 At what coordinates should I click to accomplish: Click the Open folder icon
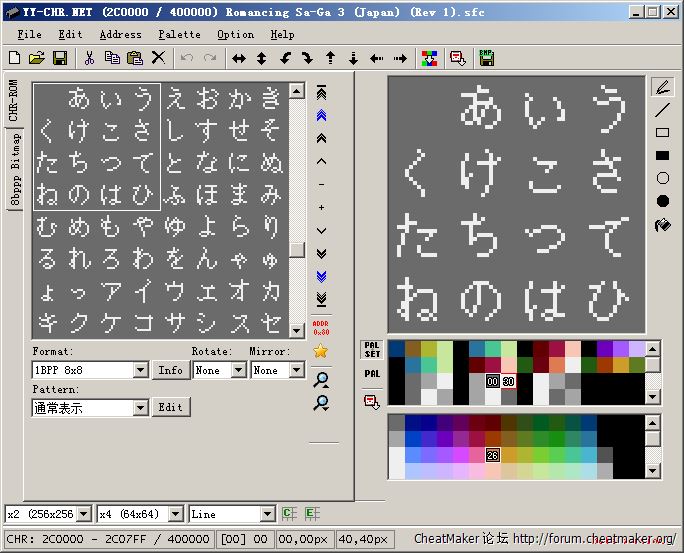point(37,58)
